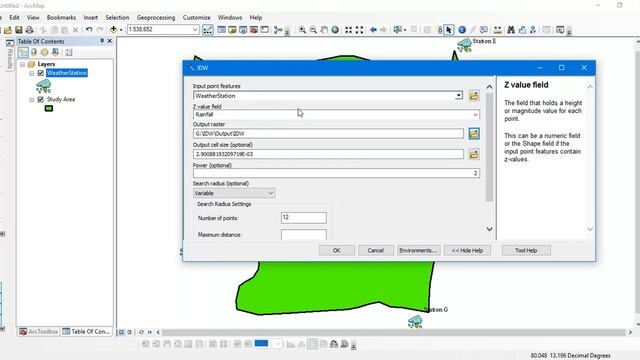Open the Add Data dropdown arrow
Screen dimensions: 640x360
pos(121,30)
